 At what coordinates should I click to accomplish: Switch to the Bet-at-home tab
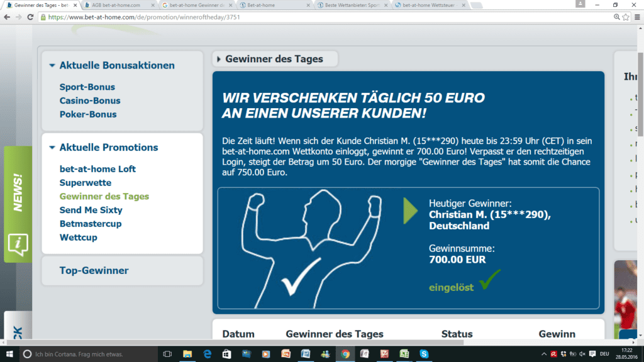coord(274,5)
